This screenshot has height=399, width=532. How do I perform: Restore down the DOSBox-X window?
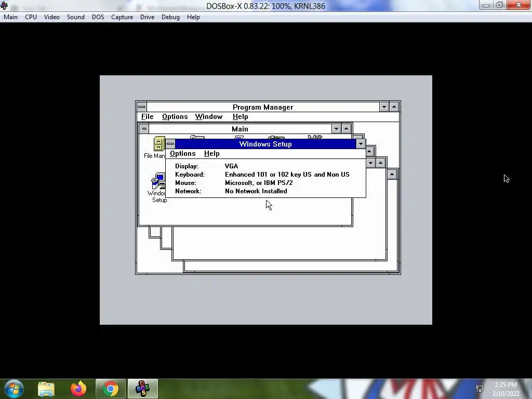tap(499, 5)
